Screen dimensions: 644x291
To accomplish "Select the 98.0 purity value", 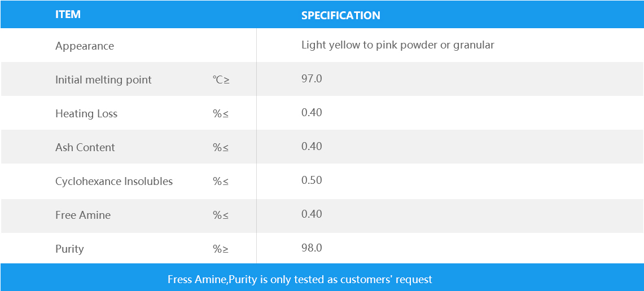I will tap(312, 248).
